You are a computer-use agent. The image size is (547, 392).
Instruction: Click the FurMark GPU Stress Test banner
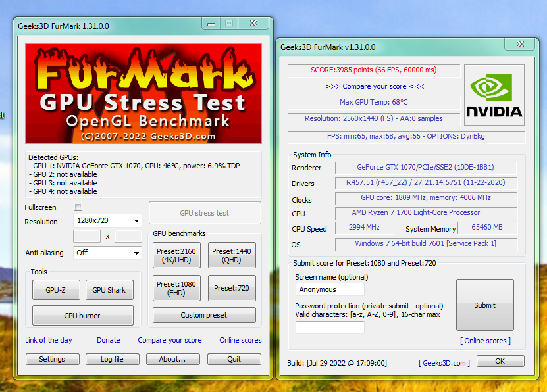143,94
